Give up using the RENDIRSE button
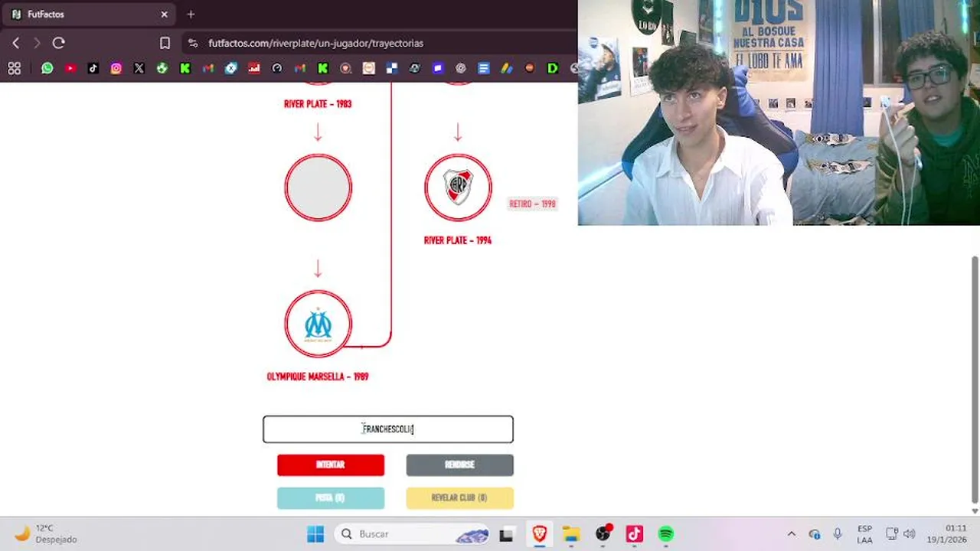This screenshot has height=551, width=980. point(459,465)
